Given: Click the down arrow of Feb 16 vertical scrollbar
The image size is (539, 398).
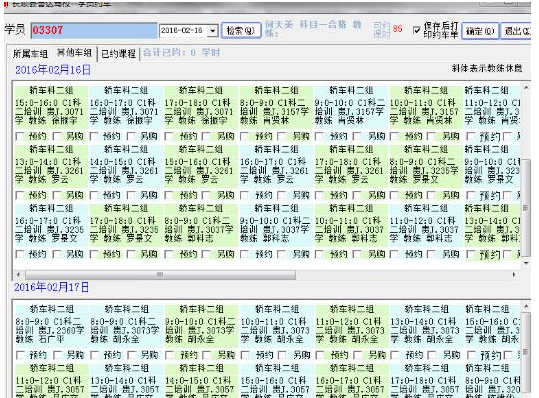Looking at the screenshot, I should point(526,263).
